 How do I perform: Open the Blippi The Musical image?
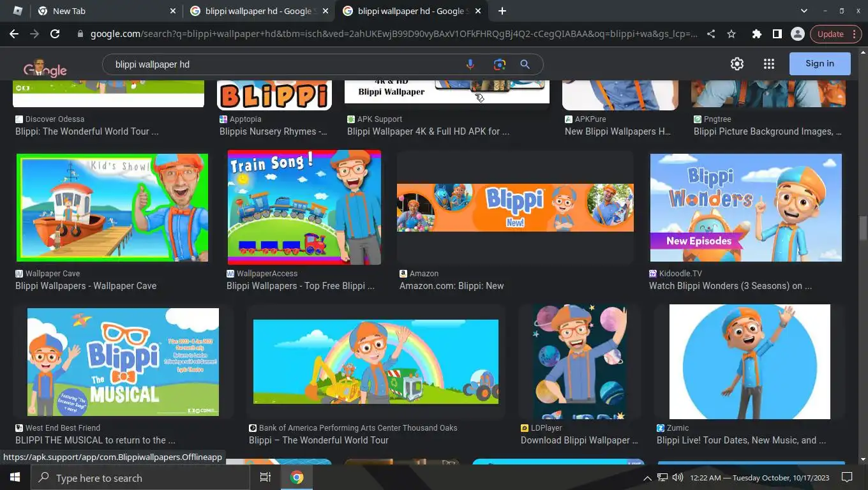click(123, 362)
